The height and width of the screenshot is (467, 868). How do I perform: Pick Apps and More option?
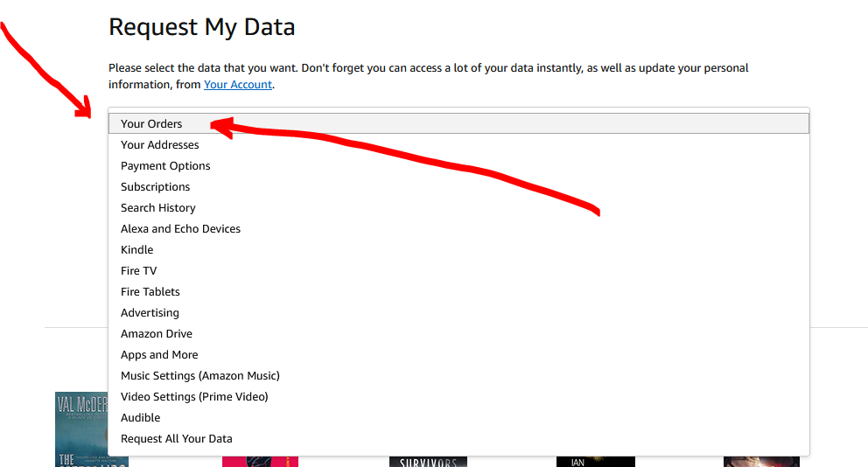(x=159, y=355)
